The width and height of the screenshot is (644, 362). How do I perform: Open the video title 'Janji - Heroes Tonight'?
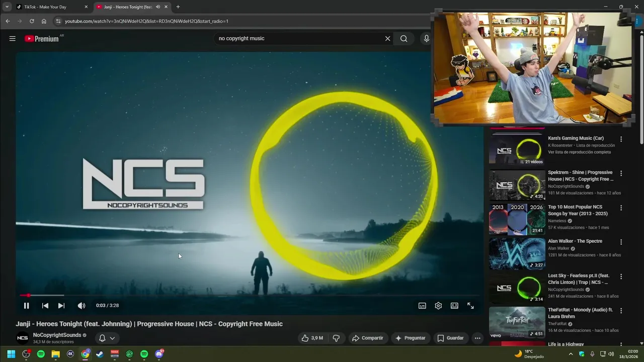149,324
